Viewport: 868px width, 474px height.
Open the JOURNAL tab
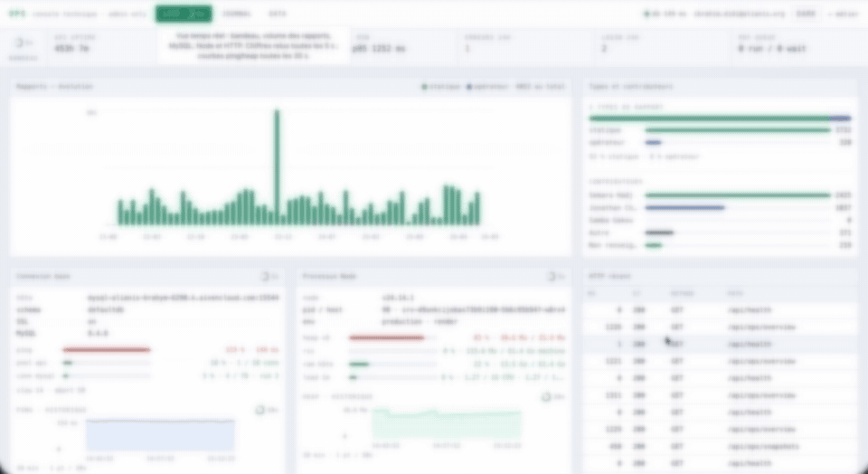[236, 14]
